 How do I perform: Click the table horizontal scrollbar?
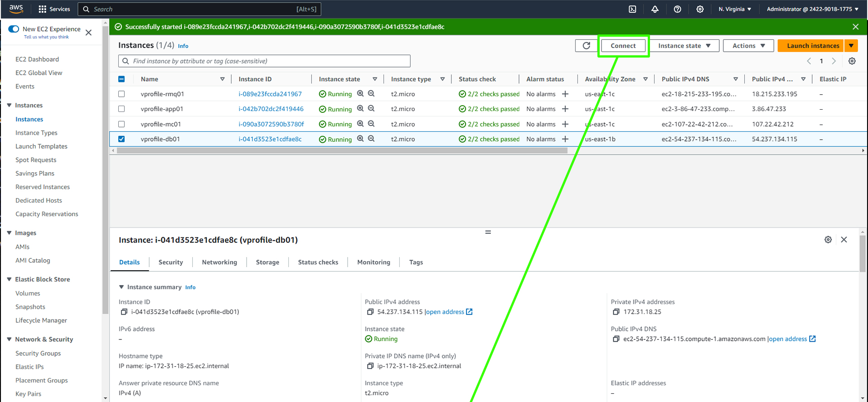point(342,151)
